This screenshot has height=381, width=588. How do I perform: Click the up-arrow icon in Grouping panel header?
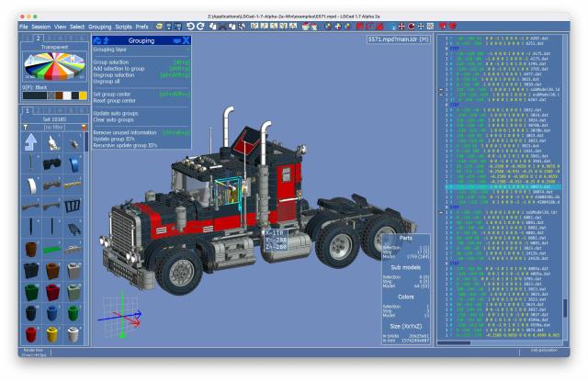(107, 41)
